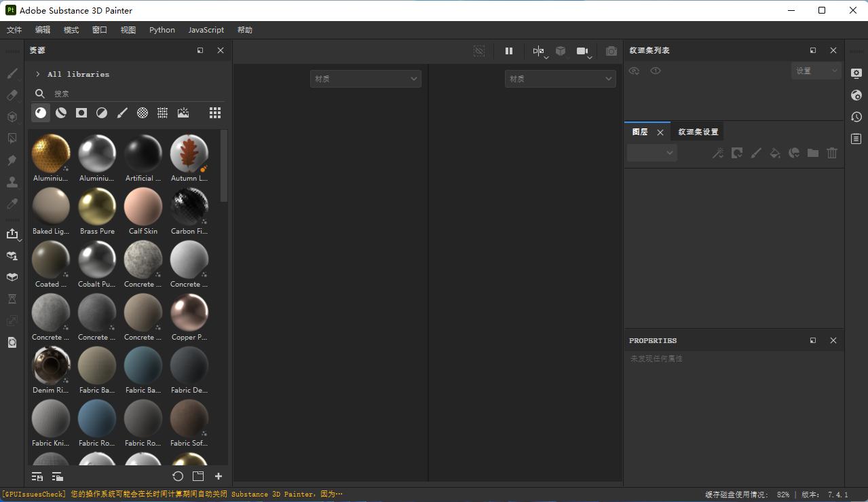Create a new folder in Layers panel
The width and height of the screenshot is (868, 502).
[x=812, y=153]
